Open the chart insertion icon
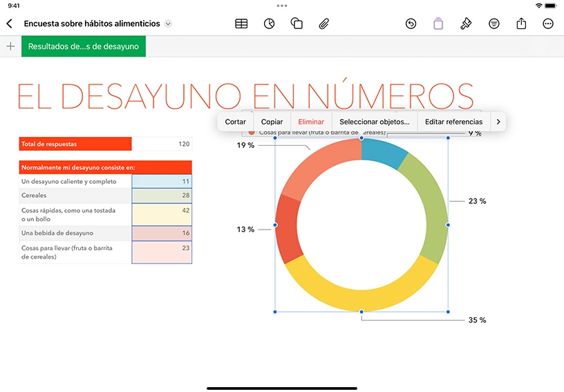564x392 pixels. click(x=269, y=24)
